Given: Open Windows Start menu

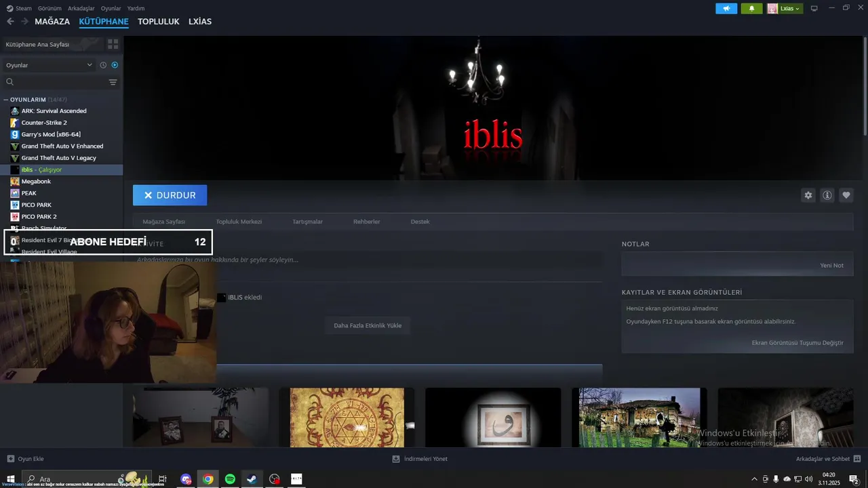Looking at the screenshot, I should tap(10, 479).
